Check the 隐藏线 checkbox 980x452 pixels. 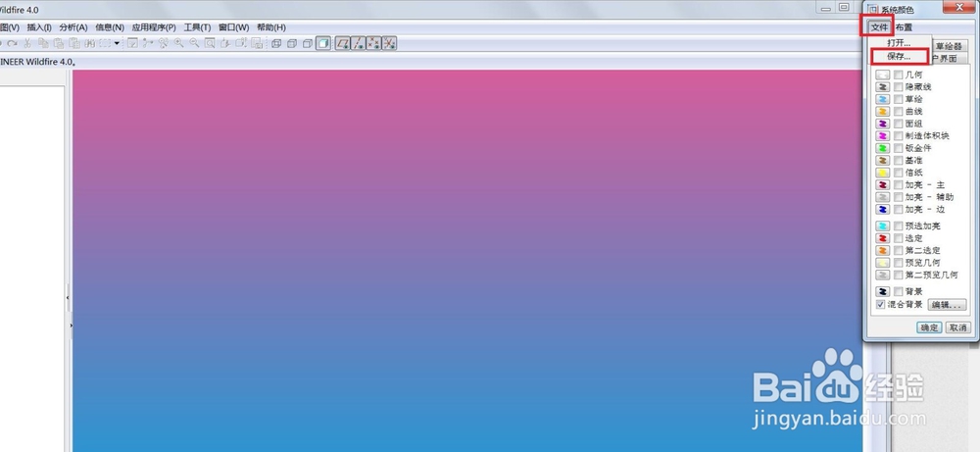[898, 87]
